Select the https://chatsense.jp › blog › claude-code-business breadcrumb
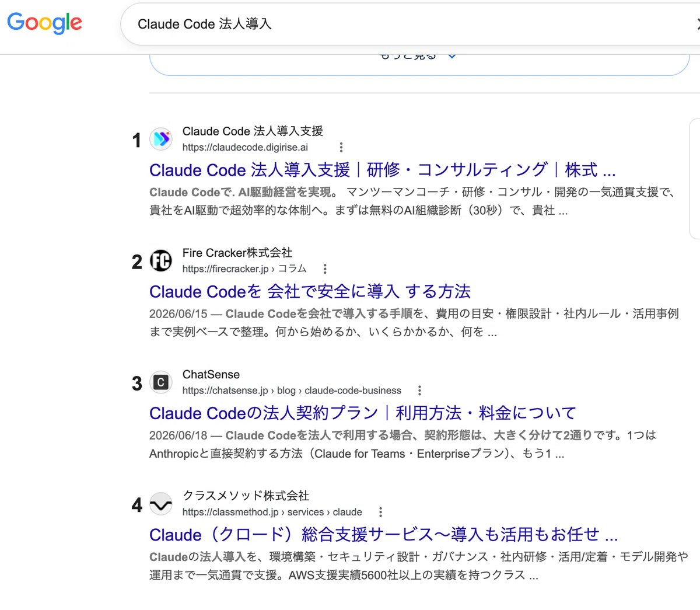Image resolution: width=700 pixels, height=610 pixels. (292, 391)
